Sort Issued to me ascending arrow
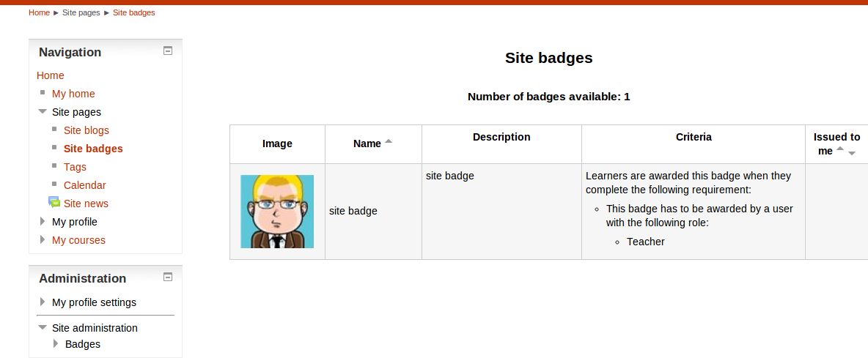The width and height of the screenshot is (868, 358). click(x=839, y=148)
